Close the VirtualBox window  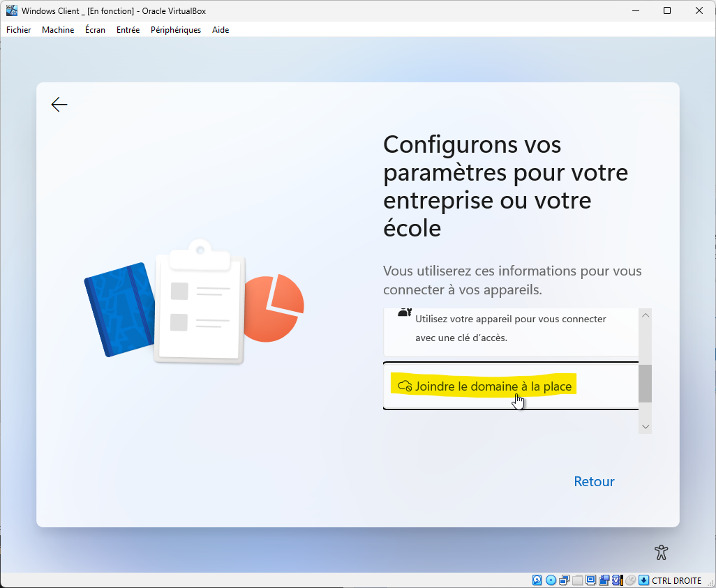click(x=699, y=10)
